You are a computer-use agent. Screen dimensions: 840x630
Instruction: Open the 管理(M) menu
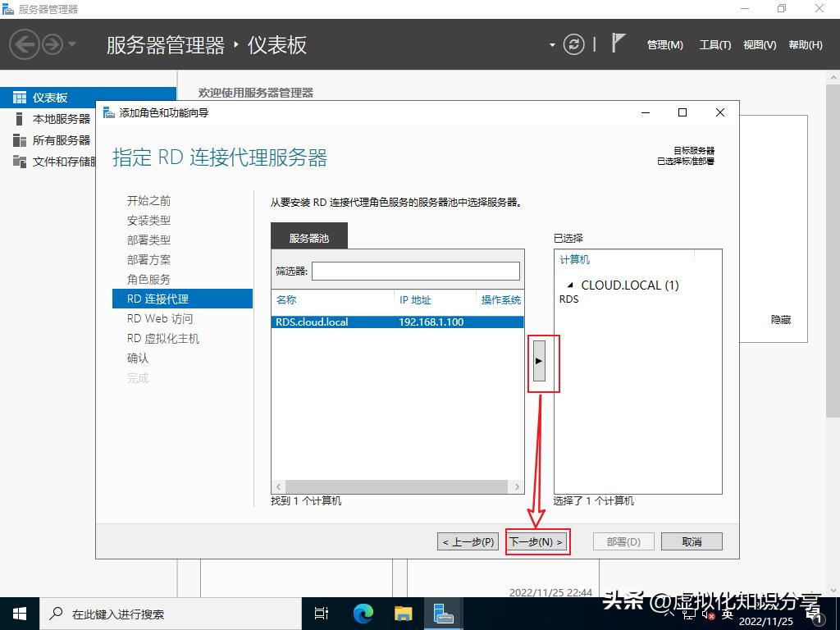(664, 45)
